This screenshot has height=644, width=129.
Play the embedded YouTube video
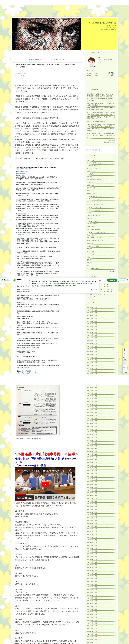click(45, 484)
